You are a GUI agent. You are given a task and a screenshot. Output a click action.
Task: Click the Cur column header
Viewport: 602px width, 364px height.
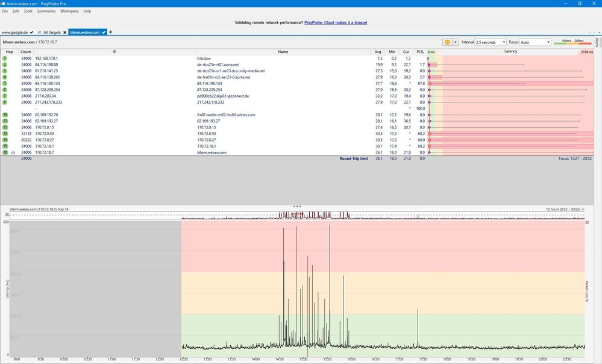[406, 52]
